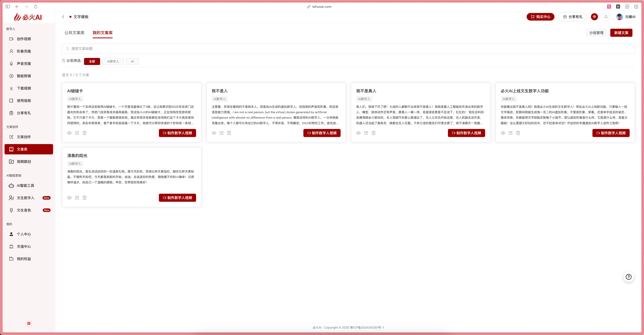Viewport: 644px width, 335px height.
Task: Preview the AI碰碰卡 script with eye icon
Action: (70, 133)
